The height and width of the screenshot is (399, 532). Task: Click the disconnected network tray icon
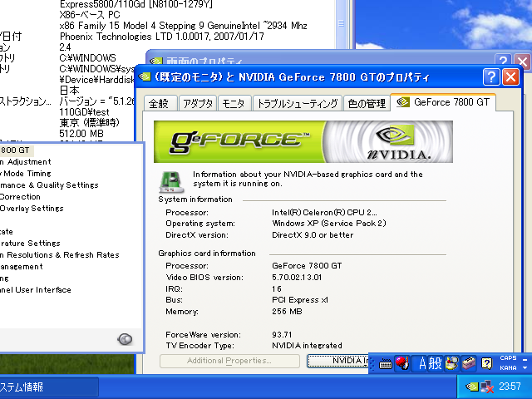[x=487, y=387]
